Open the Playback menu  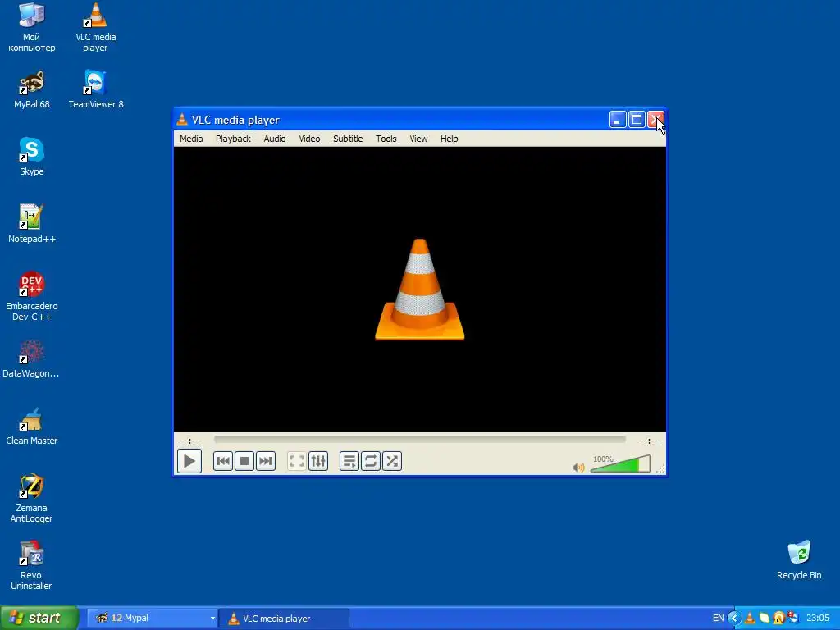click(233, 139)
